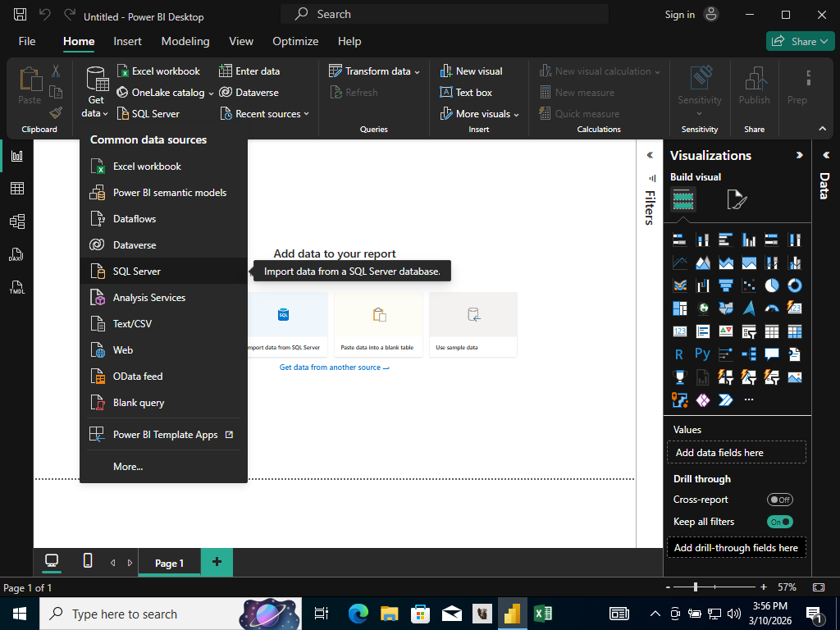Image resolution: width=840 pixels, height=630 pixels.
Task: Click Get data from another source link
Action: click(335, 367)
